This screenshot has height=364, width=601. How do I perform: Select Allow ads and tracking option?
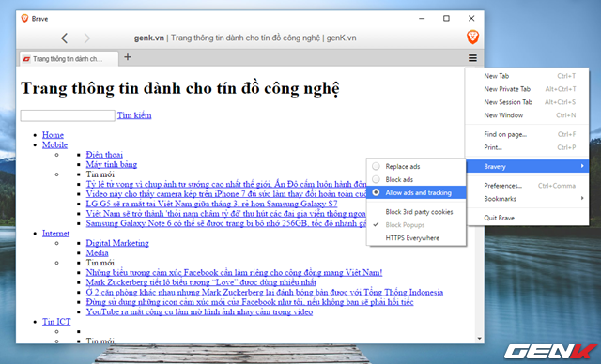416,192
